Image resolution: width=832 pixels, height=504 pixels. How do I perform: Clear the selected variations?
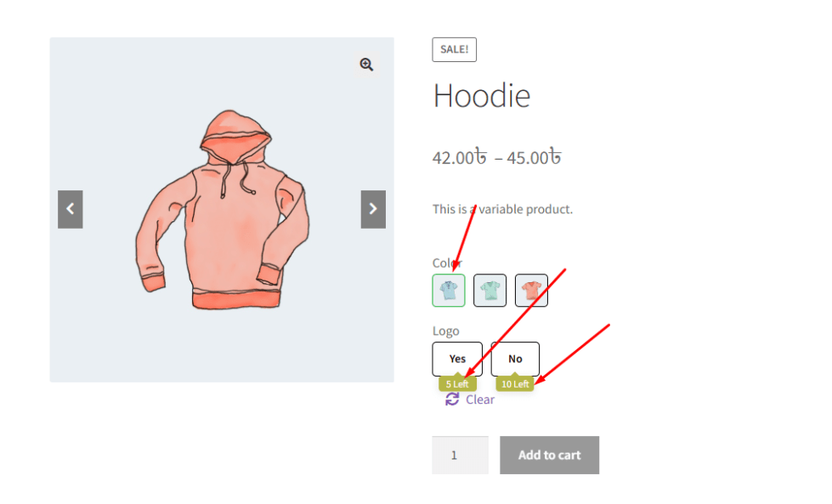coord(479,399)
